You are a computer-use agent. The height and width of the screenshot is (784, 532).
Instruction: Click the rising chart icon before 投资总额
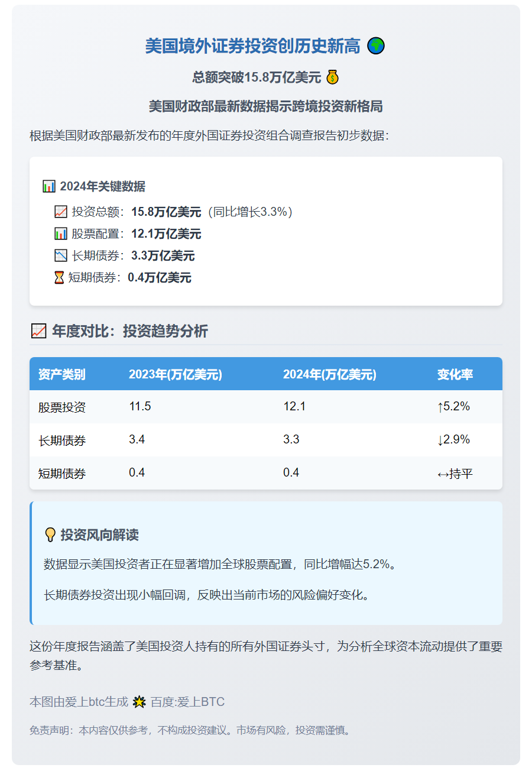pyautogui.click(x=61, y=212)
